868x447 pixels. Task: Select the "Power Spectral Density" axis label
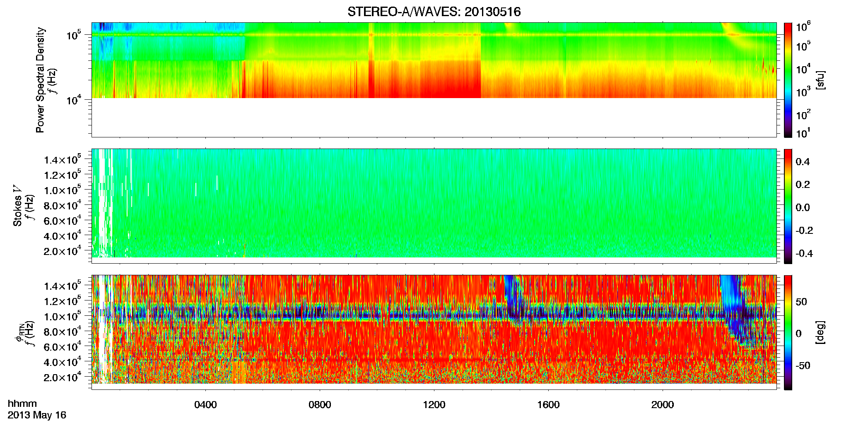click(x=40, y=80)
